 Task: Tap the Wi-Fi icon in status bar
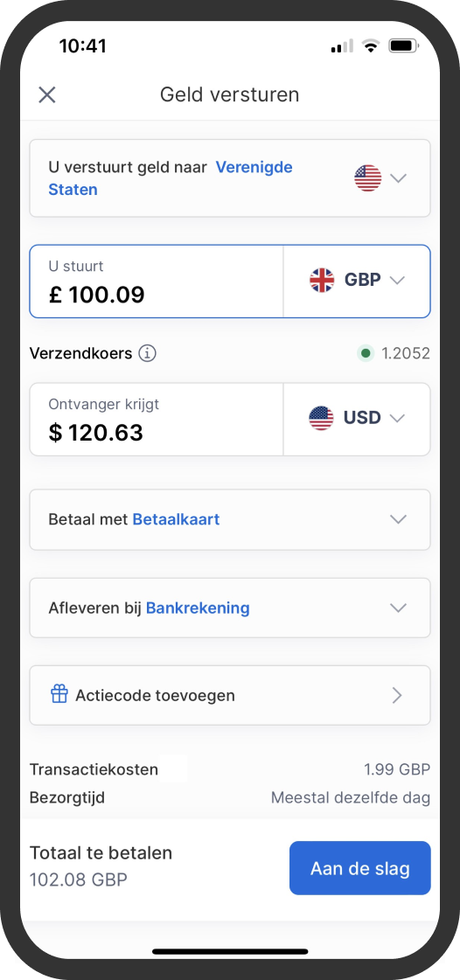(x=371, y=46)
